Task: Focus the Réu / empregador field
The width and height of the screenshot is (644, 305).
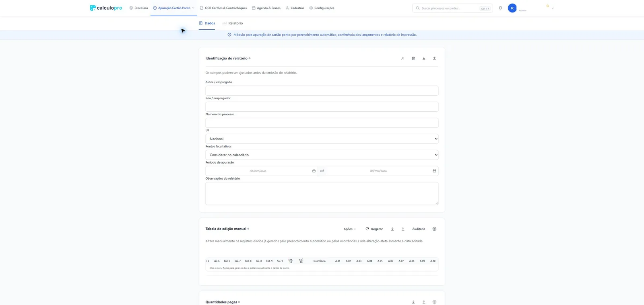Action: click(x=322, y=106)
